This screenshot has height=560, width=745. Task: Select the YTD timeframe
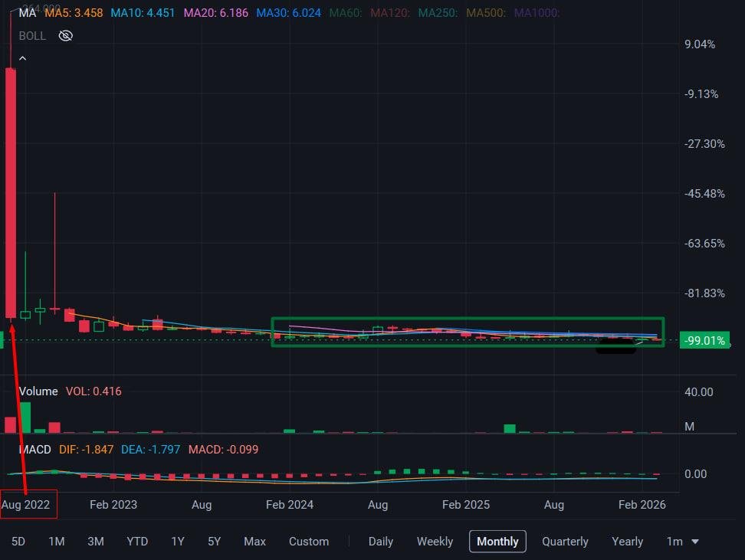point(136,542)
